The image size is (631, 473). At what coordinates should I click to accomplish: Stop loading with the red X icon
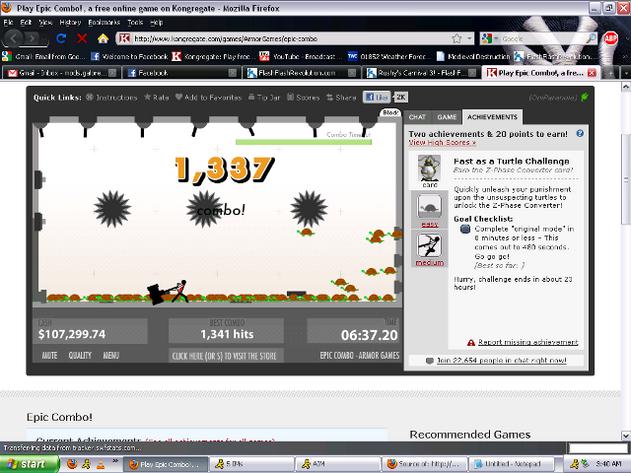82,39
